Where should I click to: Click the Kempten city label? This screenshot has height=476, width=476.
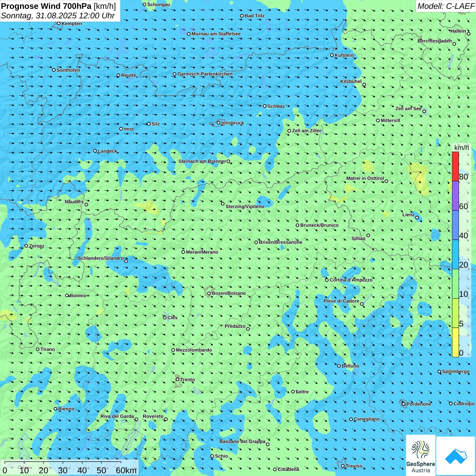point(72,23)
